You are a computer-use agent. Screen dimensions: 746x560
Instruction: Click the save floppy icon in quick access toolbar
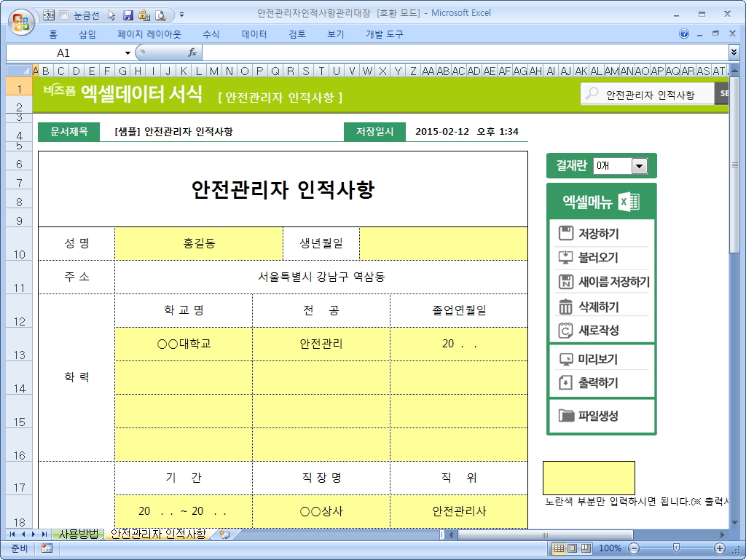click(x=128, y=15)
